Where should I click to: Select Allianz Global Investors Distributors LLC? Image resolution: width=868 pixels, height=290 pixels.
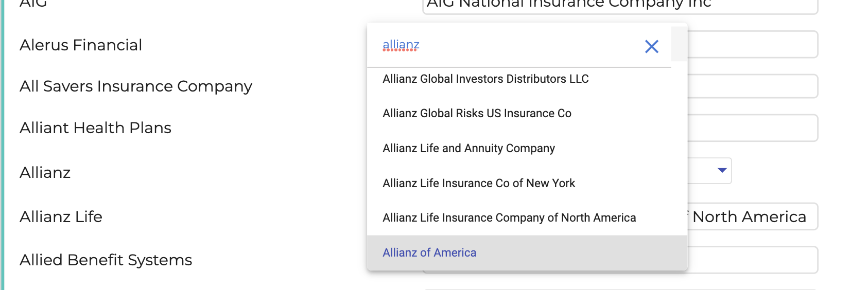point(485,79)
